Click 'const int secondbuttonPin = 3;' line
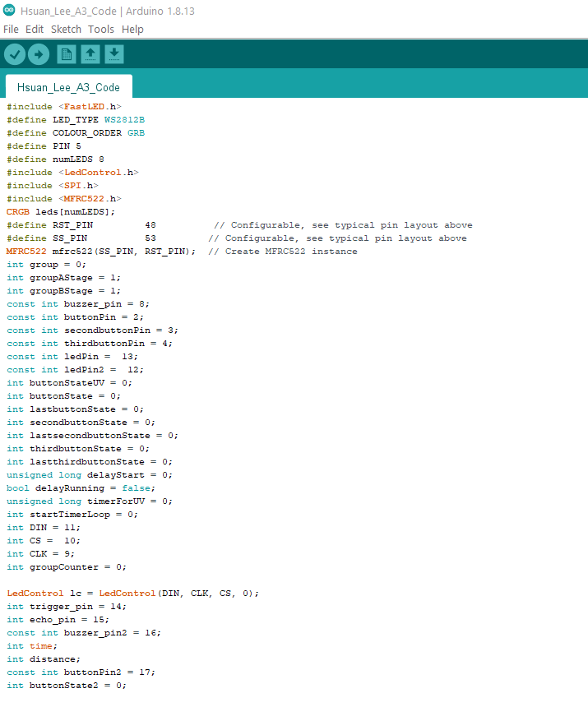Screen dimensions: 588x707 click(x=92, y=330)
